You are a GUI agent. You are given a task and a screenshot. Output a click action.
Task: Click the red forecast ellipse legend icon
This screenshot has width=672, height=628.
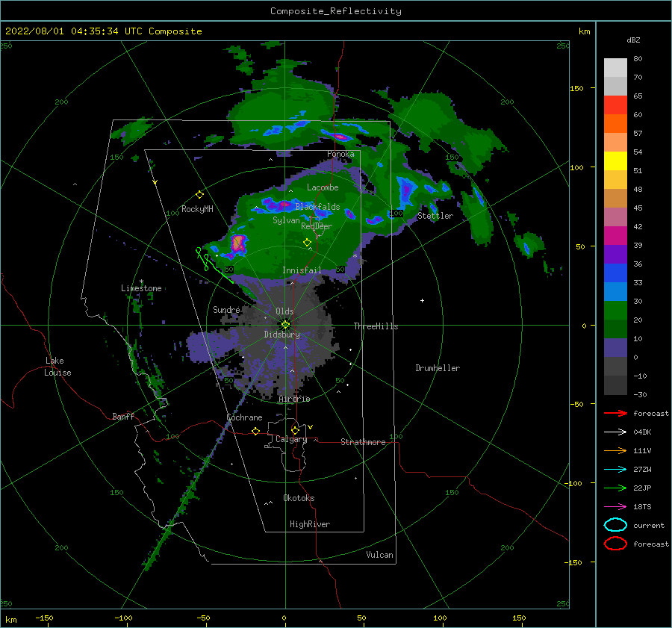[615, 544]
